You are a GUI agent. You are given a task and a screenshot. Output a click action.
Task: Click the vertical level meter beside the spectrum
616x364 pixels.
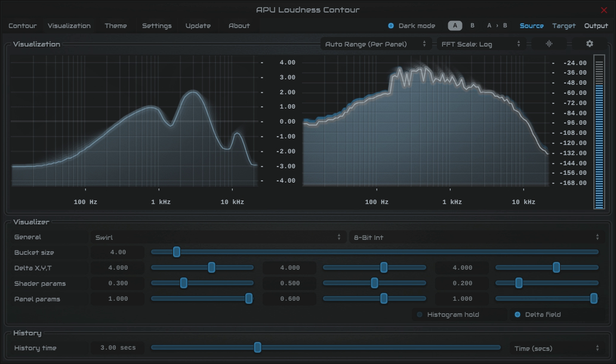(x=599, y=132)
